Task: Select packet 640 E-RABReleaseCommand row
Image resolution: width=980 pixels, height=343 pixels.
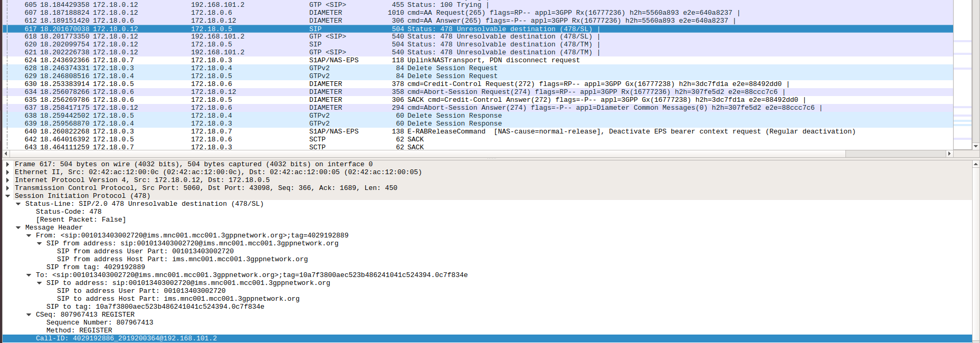Action: click(x=478, y=131)
